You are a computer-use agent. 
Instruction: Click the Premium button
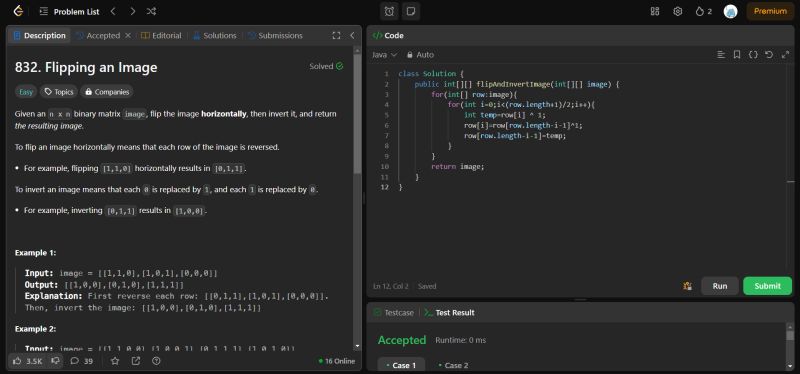tap(770, 11)
